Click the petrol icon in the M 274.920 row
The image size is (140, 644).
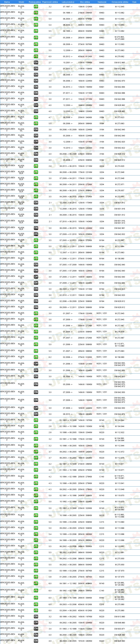pyautogui.click(x=36, y=166)
